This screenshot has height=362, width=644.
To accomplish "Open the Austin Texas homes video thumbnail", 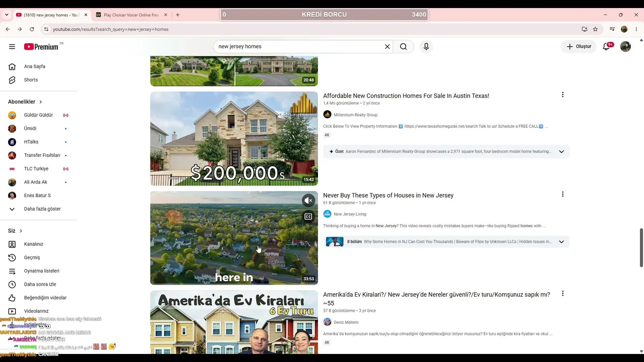I will [234, 139].
